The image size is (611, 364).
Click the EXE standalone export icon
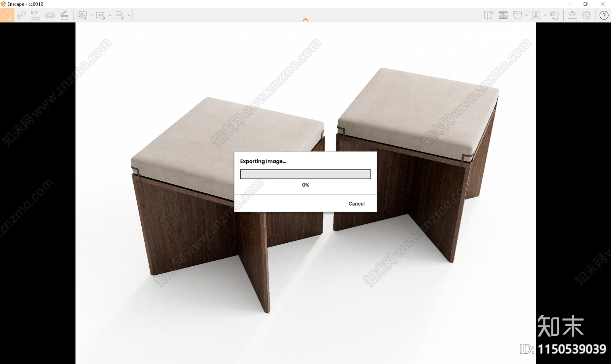click(x=120, y=15)
